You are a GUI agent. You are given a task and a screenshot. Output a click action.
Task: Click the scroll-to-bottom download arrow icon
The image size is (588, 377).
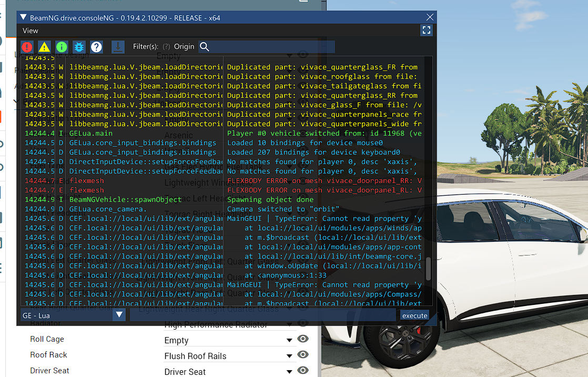pyautogui.click(x=118, y=47)
